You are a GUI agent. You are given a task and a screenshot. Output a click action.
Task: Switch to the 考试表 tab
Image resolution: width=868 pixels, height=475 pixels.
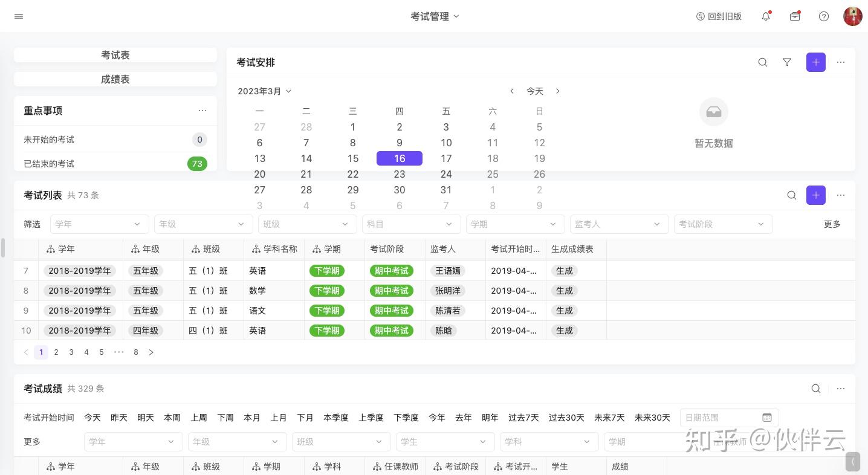pyautogui.click(x=115, y=55)
